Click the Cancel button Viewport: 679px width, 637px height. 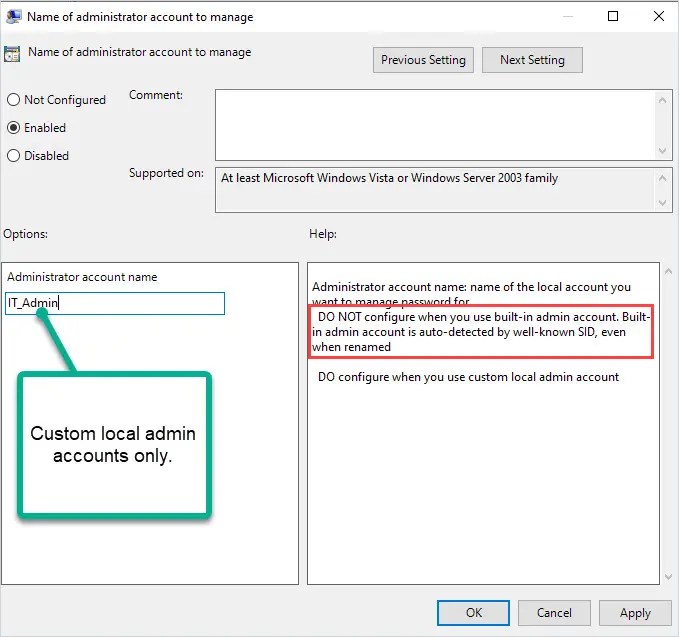[554, 613]
